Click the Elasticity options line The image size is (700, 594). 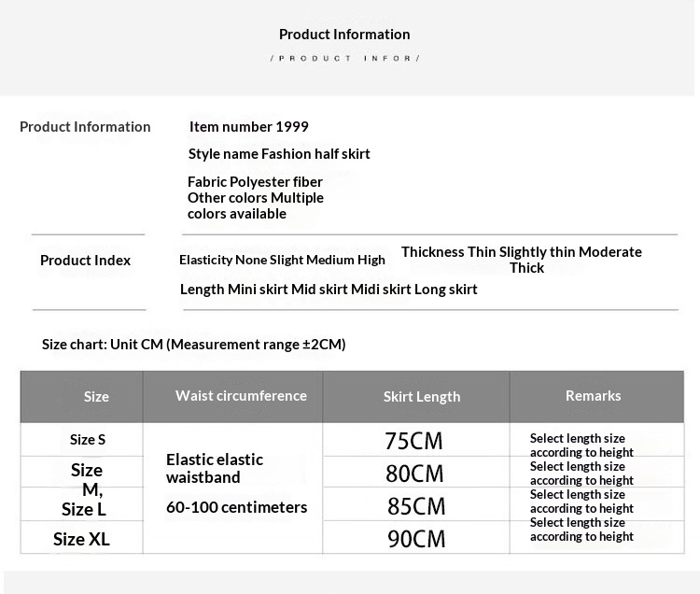coord(282,261)
